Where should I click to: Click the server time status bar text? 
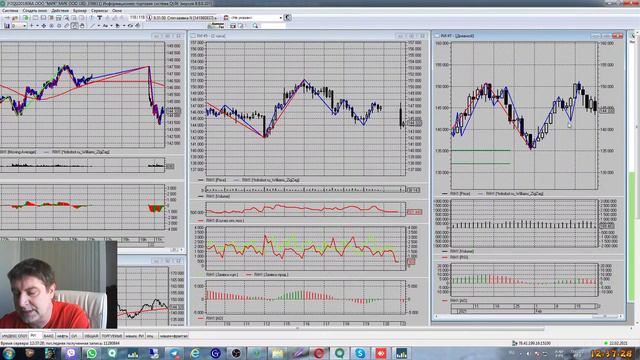(x=60, y=343)
